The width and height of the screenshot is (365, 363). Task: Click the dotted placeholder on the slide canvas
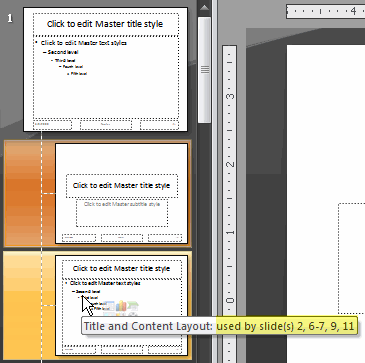click(x=352, y=258)
